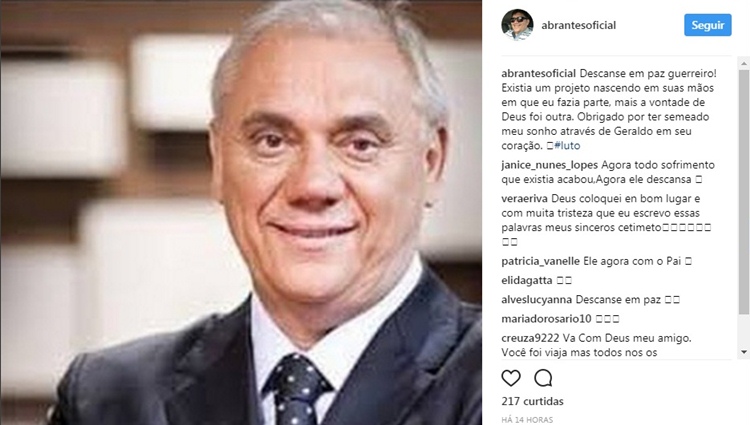Click the comments scrollbar down arrow
Image resolution: width=750 pixels, height=425 pixels.
point(744,352)
